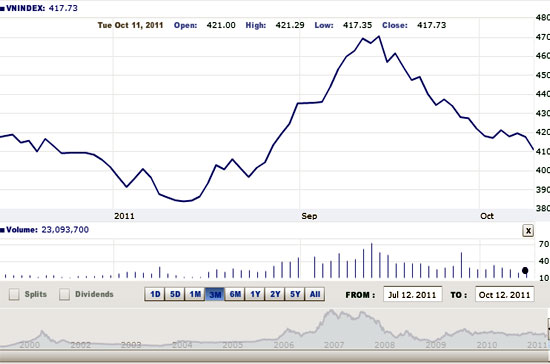Click the Oct axis label
The width and height of the screenshot is (550, 364).
point(487,216)
